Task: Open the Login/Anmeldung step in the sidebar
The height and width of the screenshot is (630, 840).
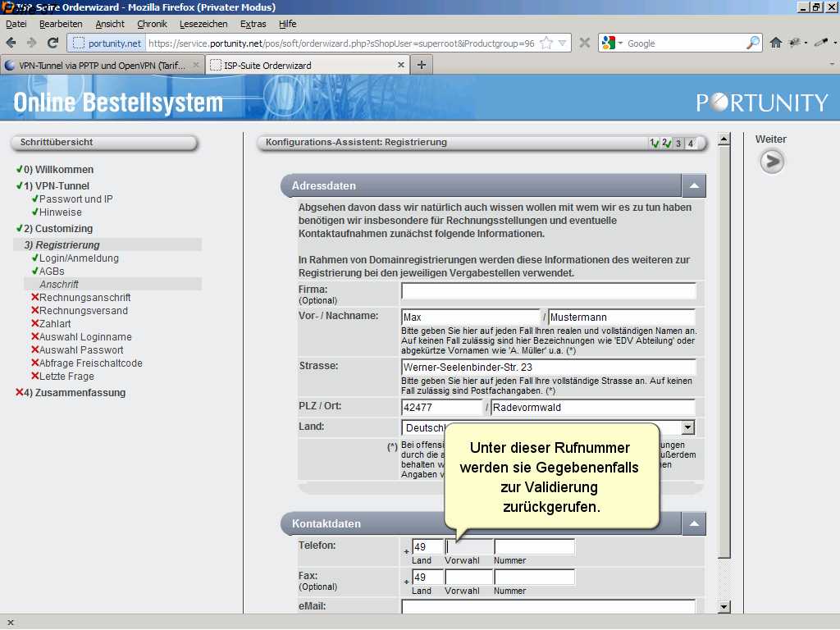Action: click(79, 258)
